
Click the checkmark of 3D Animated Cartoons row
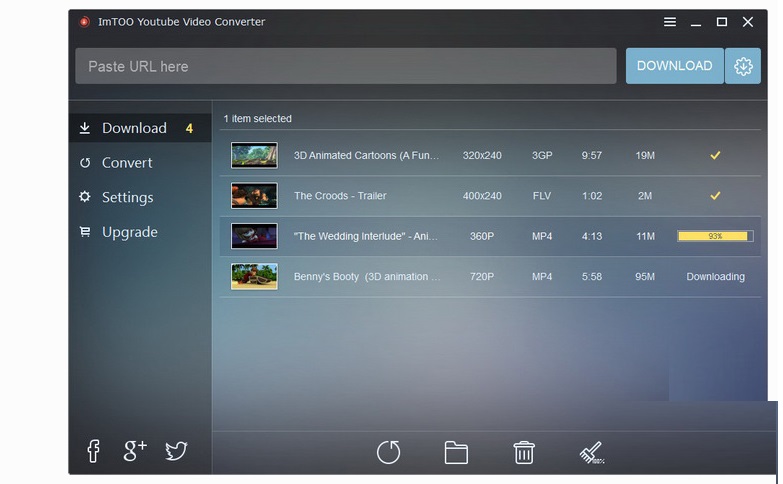point(715,155)
